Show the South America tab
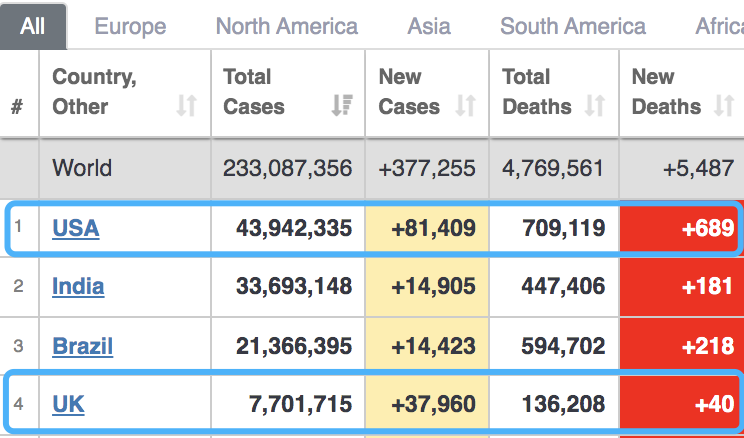Image resolution: width=744 pixels, height=438 pixels. (573, 26)
